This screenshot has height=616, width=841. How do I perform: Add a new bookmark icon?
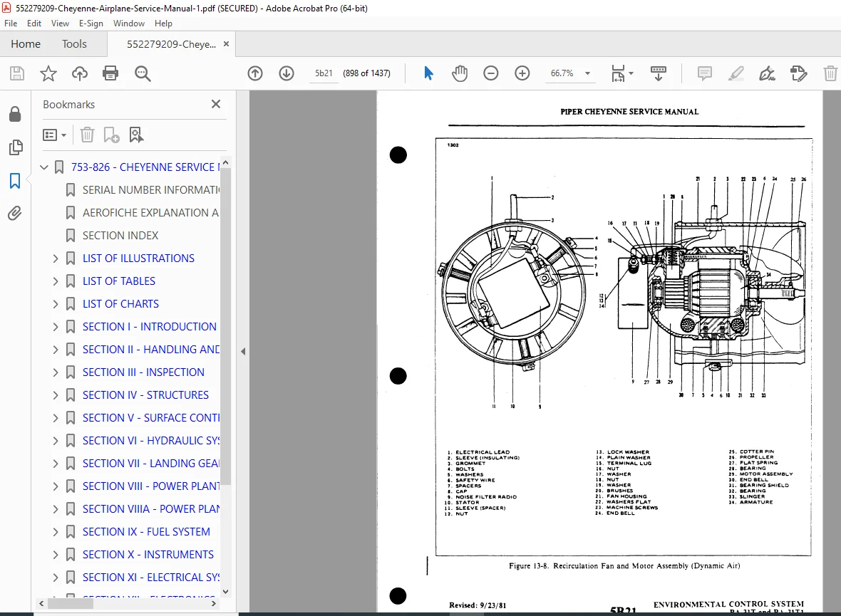[x=112, y=135]
